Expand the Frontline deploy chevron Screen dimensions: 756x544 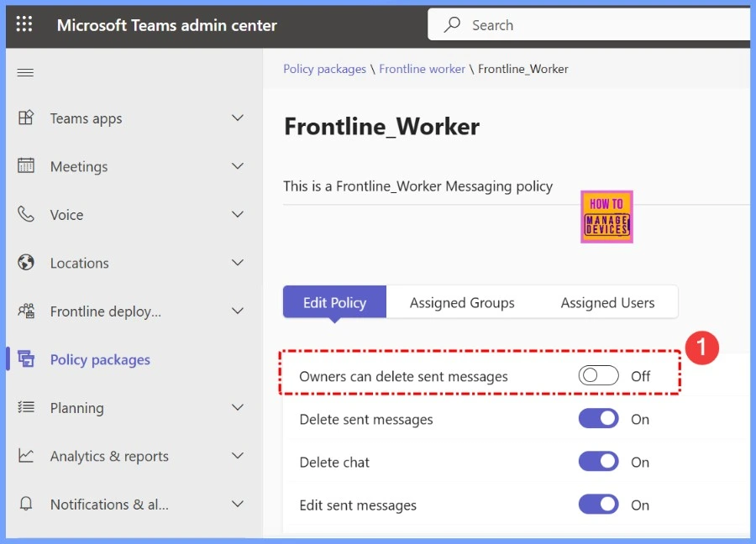(x=238, y=311)
